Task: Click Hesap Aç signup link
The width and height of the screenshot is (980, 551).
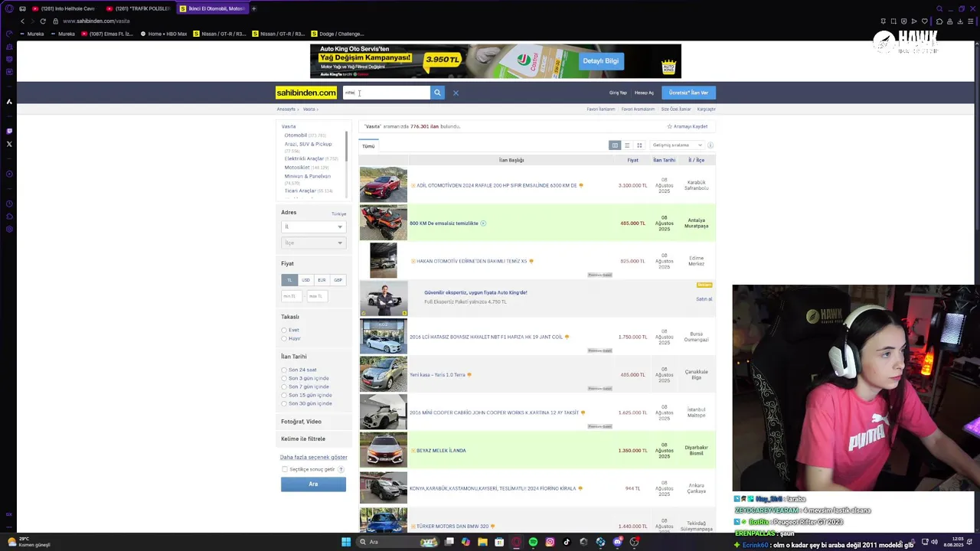Action: point(644,93)
